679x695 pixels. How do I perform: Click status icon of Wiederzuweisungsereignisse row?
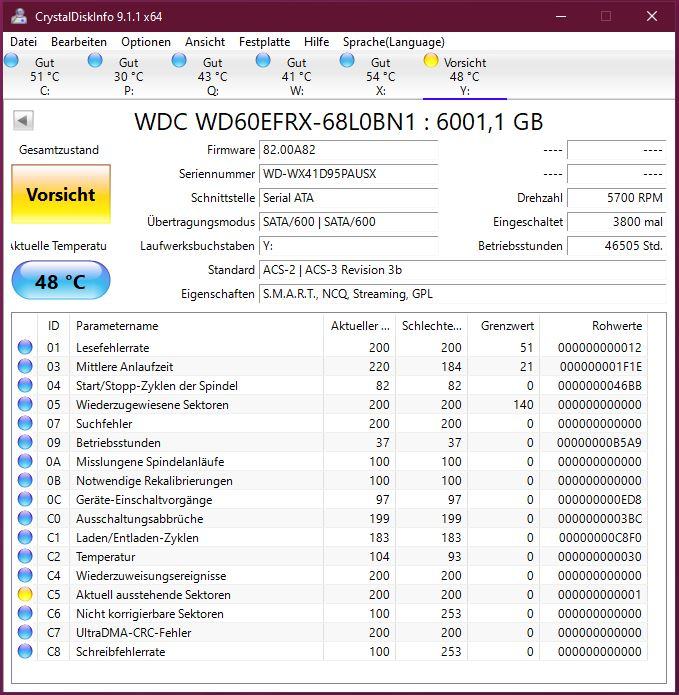(25, 575)
